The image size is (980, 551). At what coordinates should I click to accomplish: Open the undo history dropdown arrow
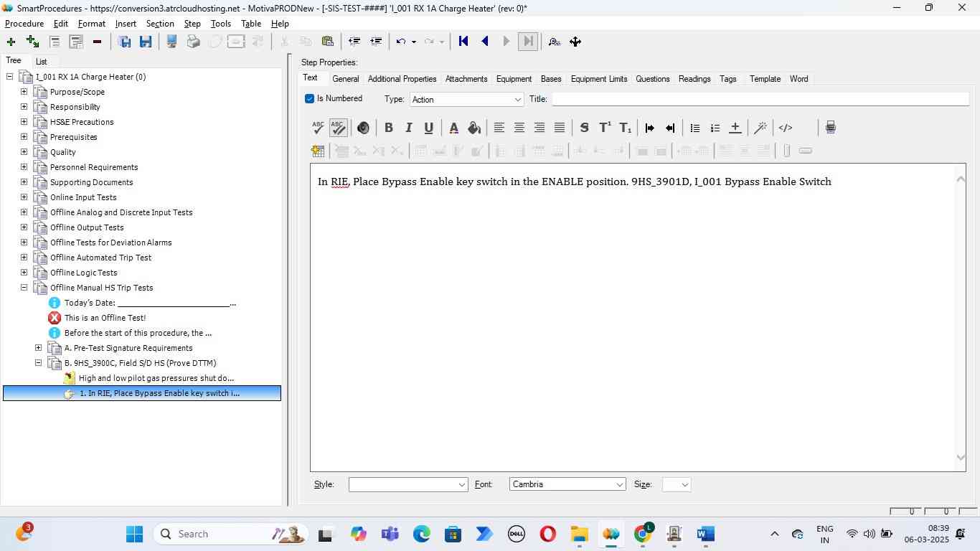pyautogui.click(x=414, y=42)
